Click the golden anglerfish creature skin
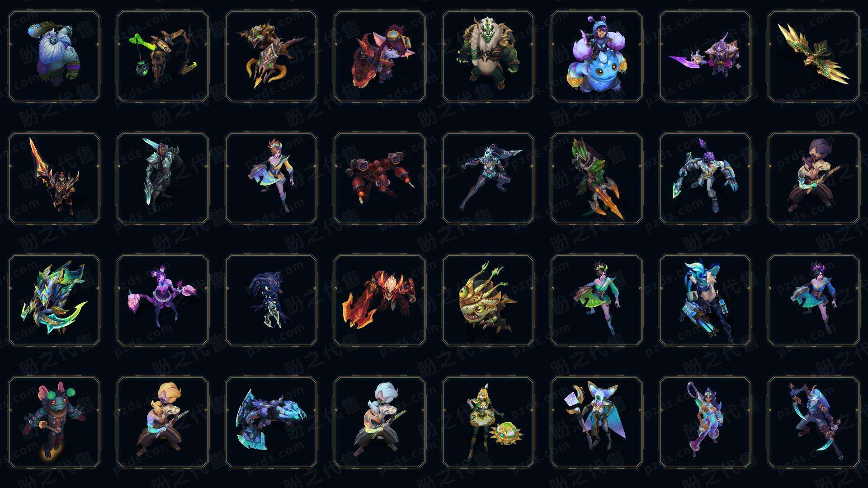Viewport: 868px width, 488px height. pyautogui.click(x=488, y=300)
